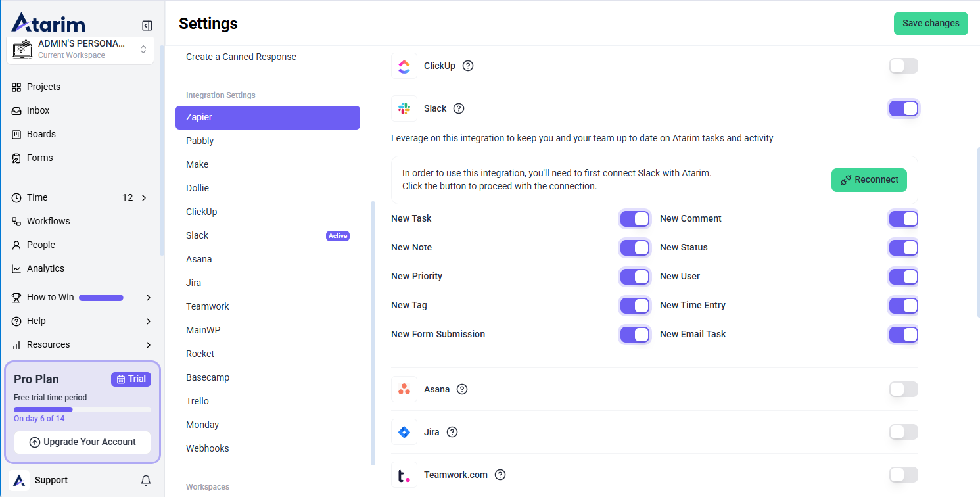Open the workspace switcher dropdown
This screenshot has height=497, width=980.
pyautogui.click(x=143, y=50)
